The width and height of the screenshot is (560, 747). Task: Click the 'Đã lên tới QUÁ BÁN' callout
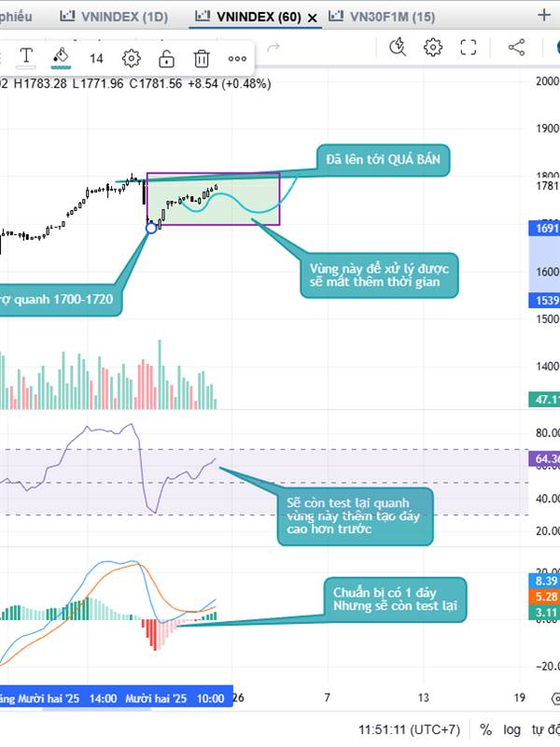click(x=383, y=161)
